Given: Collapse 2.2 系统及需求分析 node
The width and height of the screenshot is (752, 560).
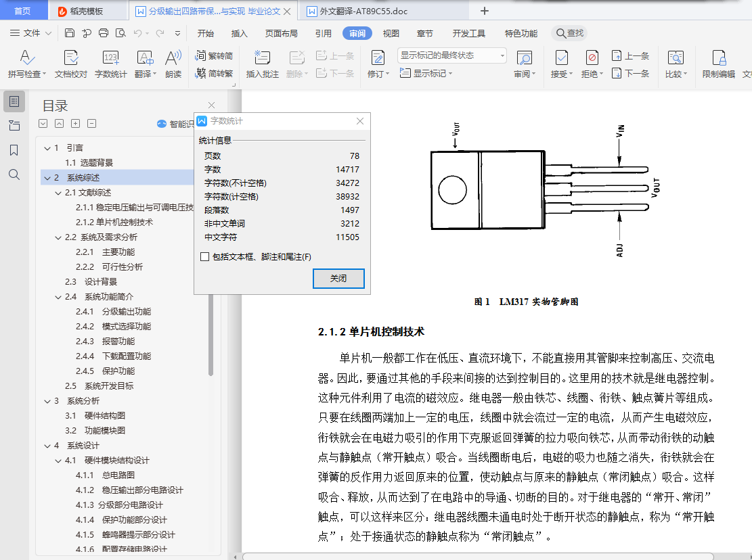Looking at the screenshot, I should [58, 237].
